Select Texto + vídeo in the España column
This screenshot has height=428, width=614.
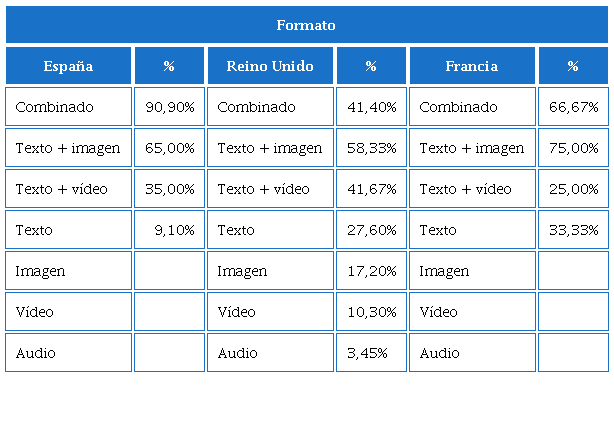[x=68, y=189]
